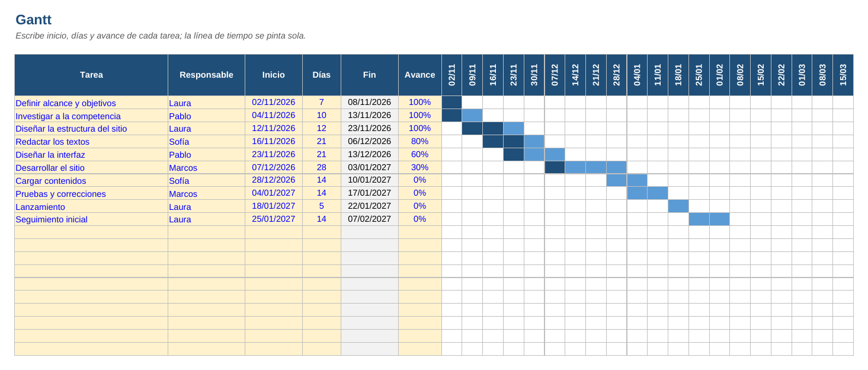Select the 100% progress for Definir alcance
Screen dimensions: 868x370
pos(420,103)
